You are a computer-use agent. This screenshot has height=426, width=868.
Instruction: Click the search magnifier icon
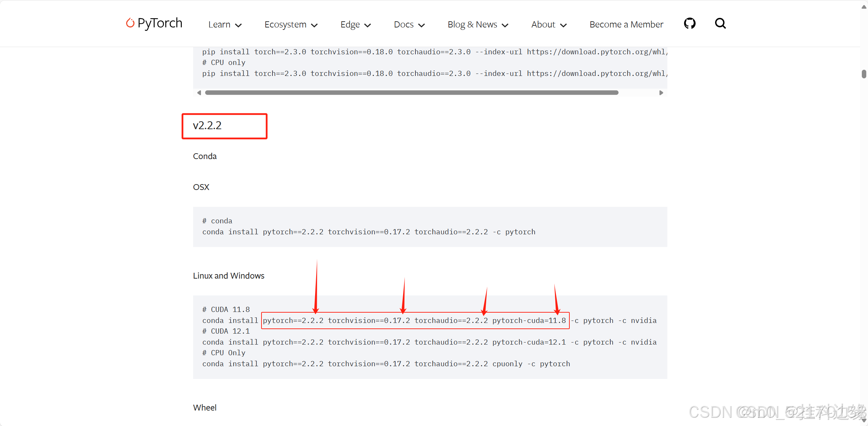coord(720,24)
